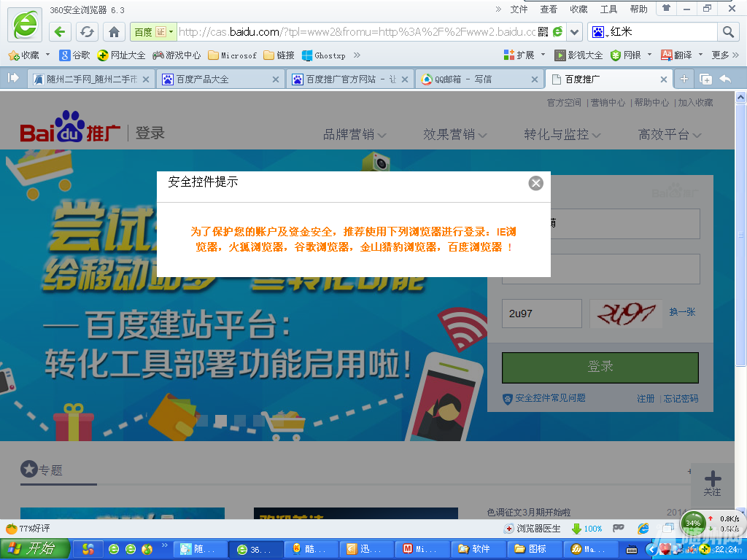Open the browser home page icon
Image resolution: width=747 pixels, height=560 pixels.
[x=114, y=32]
